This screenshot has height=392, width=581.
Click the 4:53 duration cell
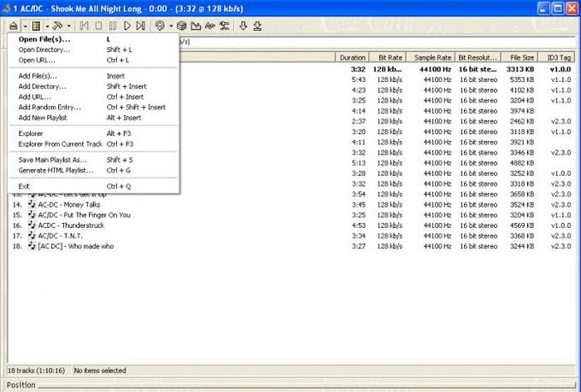point(359,225)
